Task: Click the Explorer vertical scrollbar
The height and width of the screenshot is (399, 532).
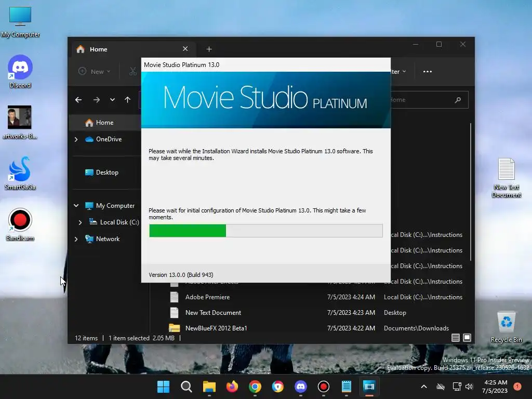Action: point(471,192)
